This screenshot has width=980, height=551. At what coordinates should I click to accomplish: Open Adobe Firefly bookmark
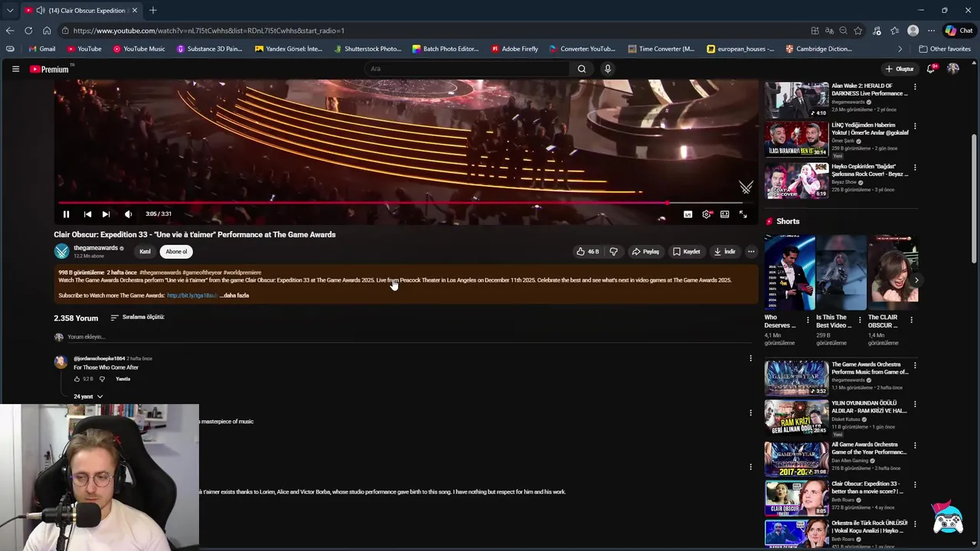click(514, 49)
